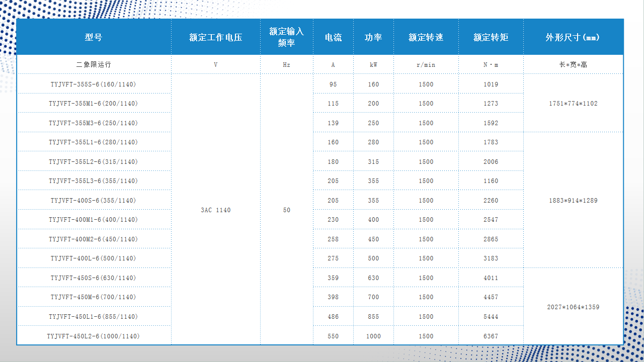Select the Hz unit cell
Viewport: 644px width, 362px height.
coord(287,65)
